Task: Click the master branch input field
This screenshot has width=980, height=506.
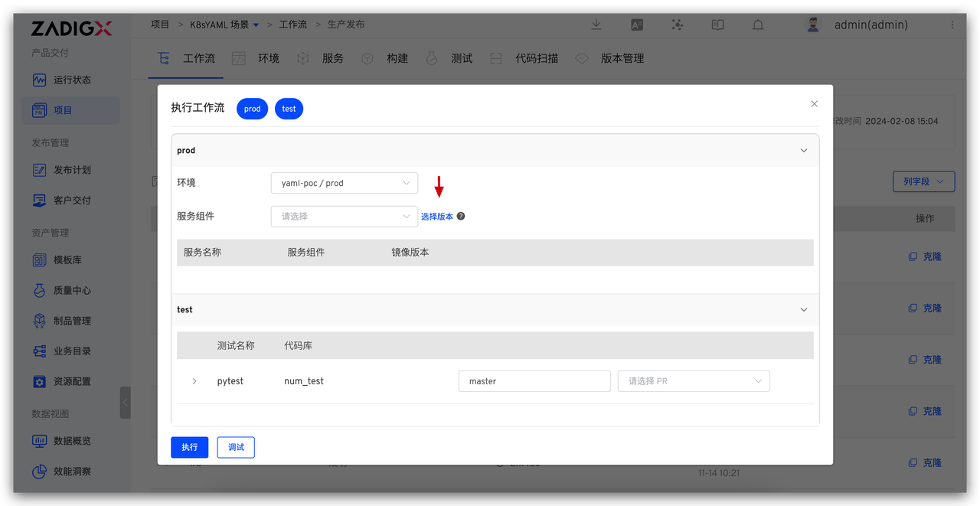Action: [x=534, y=380]
